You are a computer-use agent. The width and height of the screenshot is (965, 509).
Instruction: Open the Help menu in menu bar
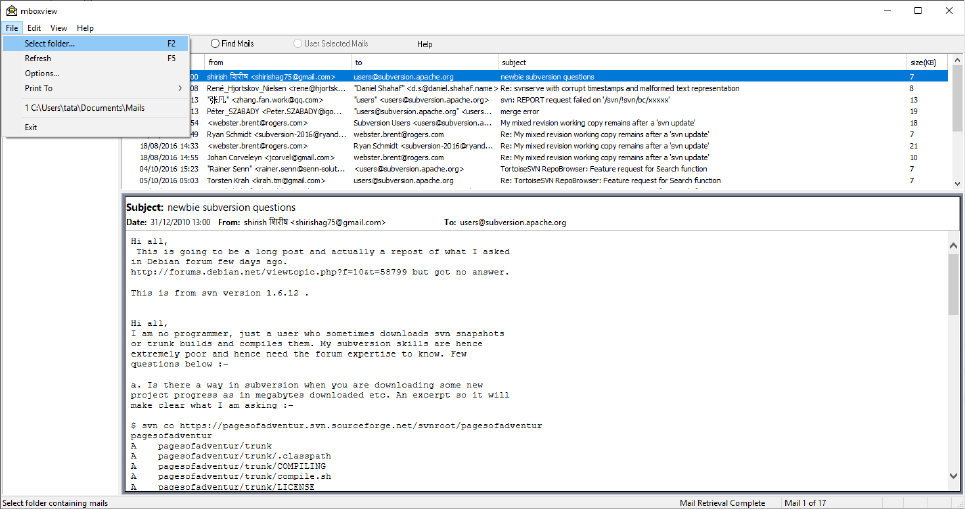click(x=85, y=28)
